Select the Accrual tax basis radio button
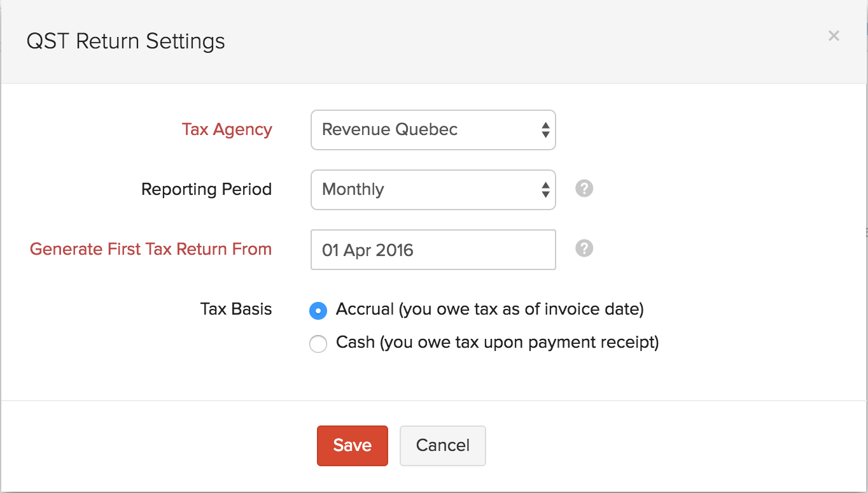 tap(318, 311)
